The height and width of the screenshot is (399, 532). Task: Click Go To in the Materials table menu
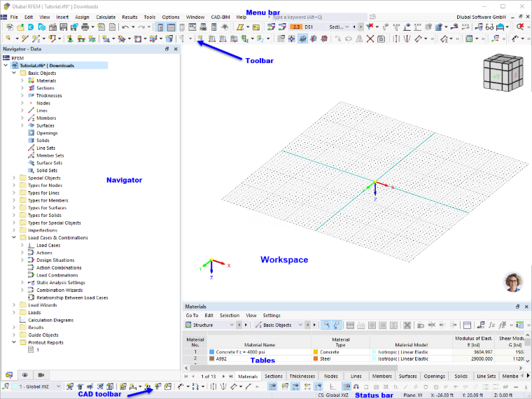pyautogui.click(x=192, y=316)
